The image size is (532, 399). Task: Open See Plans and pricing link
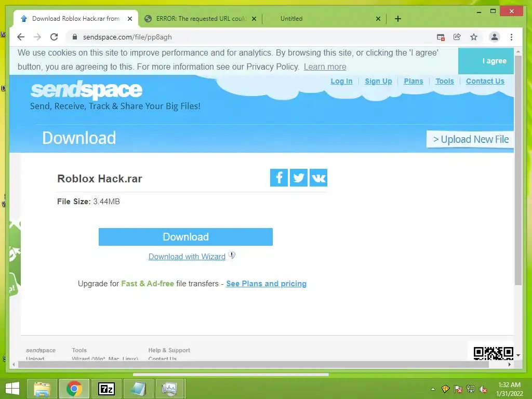(x=267, y=284)
